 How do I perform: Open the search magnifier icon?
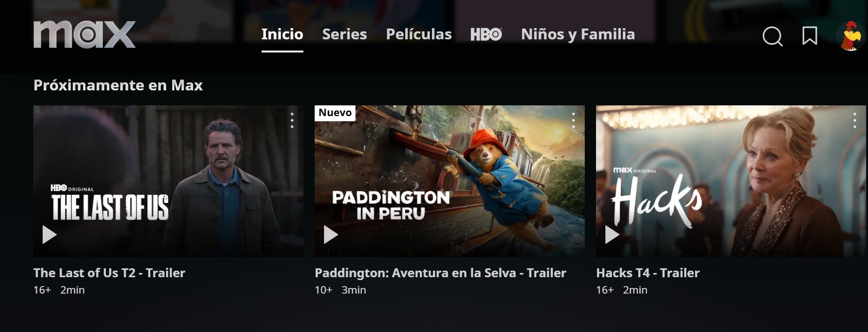click(x=772, y=36)
